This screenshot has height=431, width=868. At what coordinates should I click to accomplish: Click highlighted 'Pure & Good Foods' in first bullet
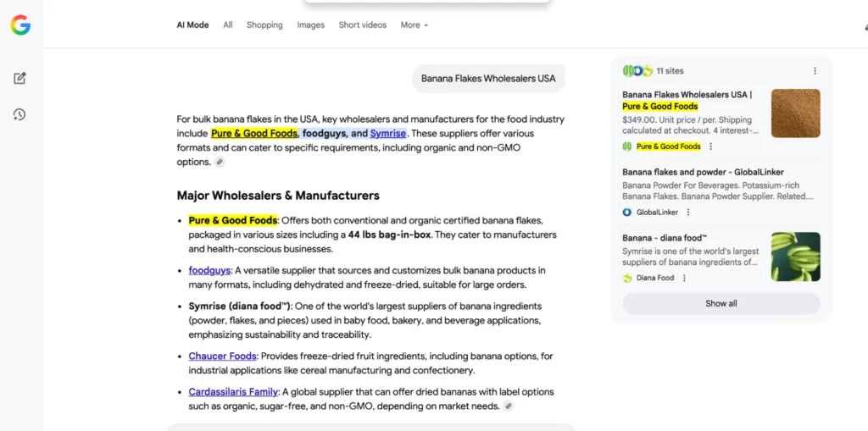click(232, 220)
